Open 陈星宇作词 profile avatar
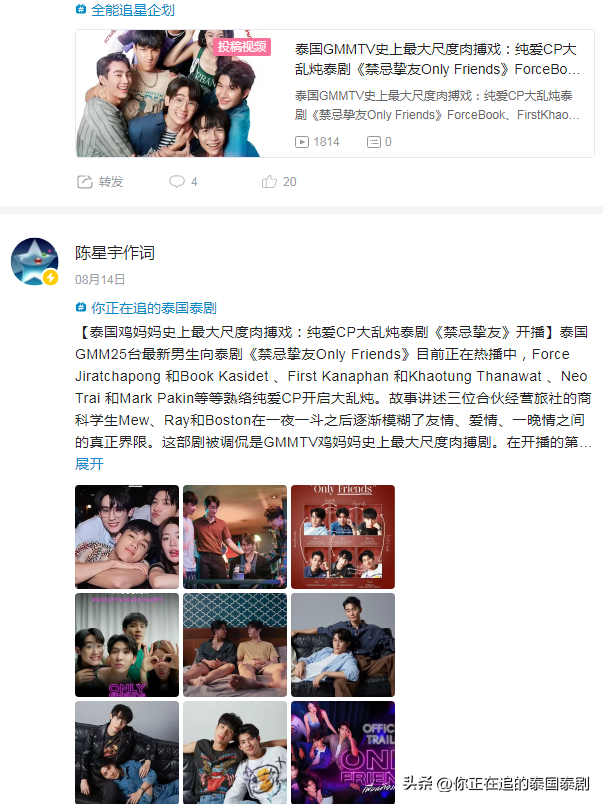Screen dimensions: 603x804 pos(34,262)
